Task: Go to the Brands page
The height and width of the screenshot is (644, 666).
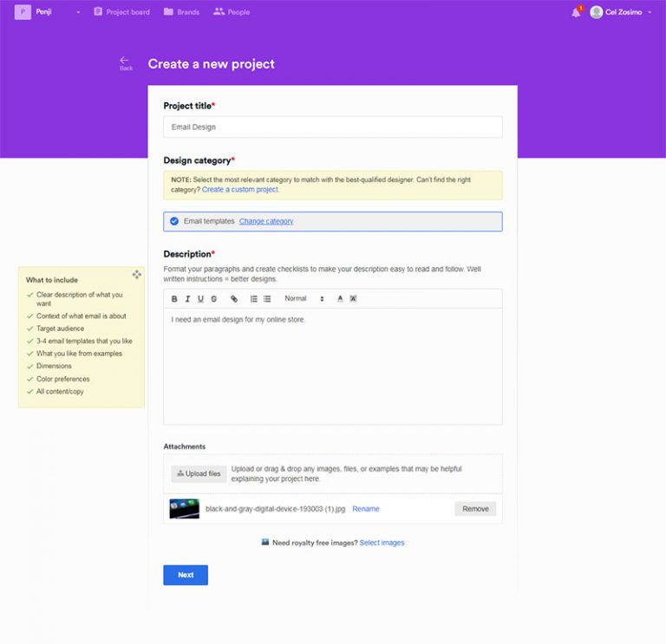Action: (182, 12)
